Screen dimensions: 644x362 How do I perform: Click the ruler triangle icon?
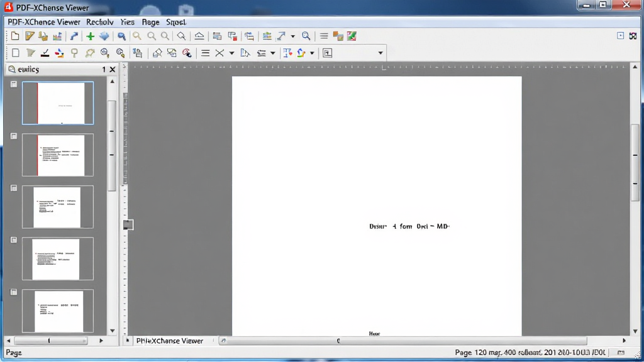[245, 53]
